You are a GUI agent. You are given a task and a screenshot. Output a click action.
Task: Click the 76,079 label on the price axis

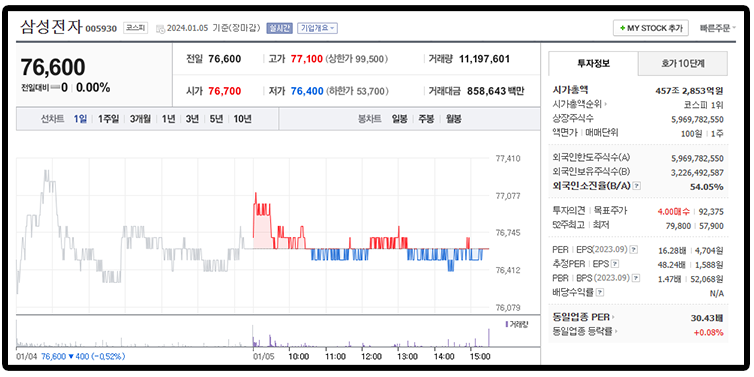click(507, 307)
